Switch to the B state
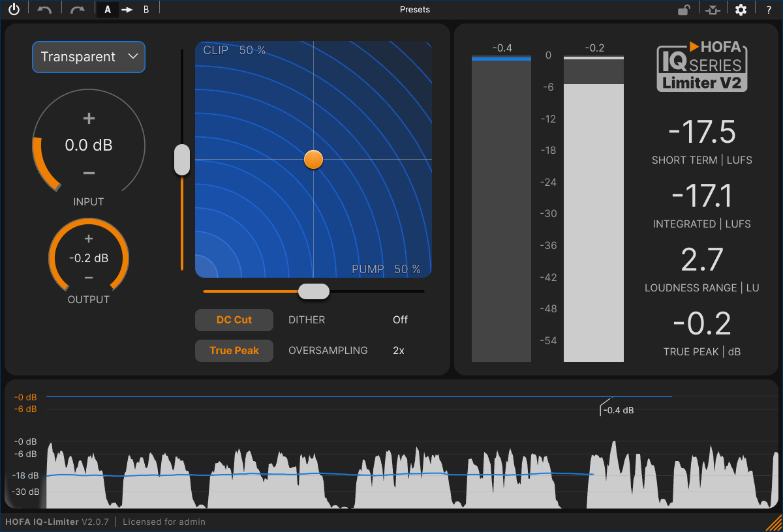Viewport: 783px width, 532px height. (x=146, y=10)
